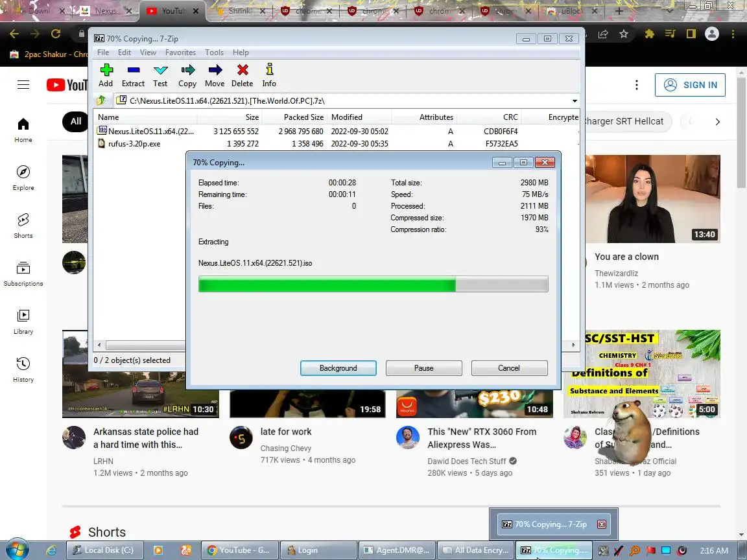Open the Tools menu in 7-Zip
This screenshot has width=747, height=560.
[x=214, y=52]
